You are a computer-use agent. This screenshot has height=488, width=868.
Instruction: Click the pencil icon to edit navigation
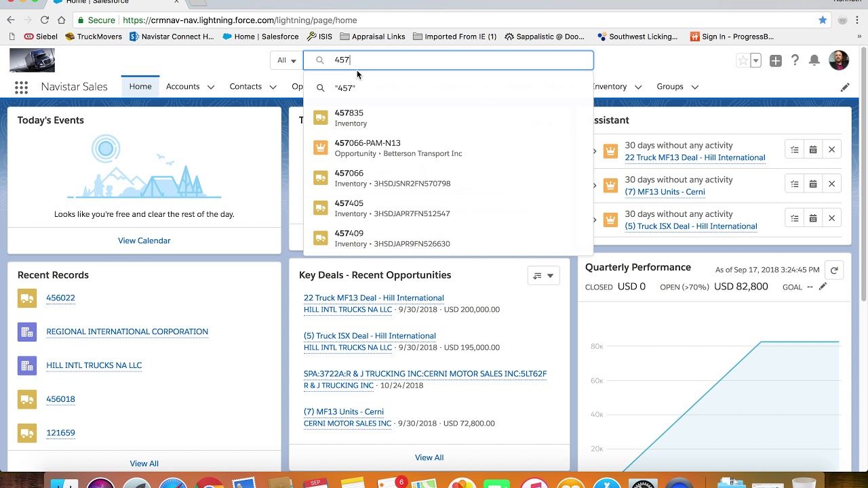(845, 87)
